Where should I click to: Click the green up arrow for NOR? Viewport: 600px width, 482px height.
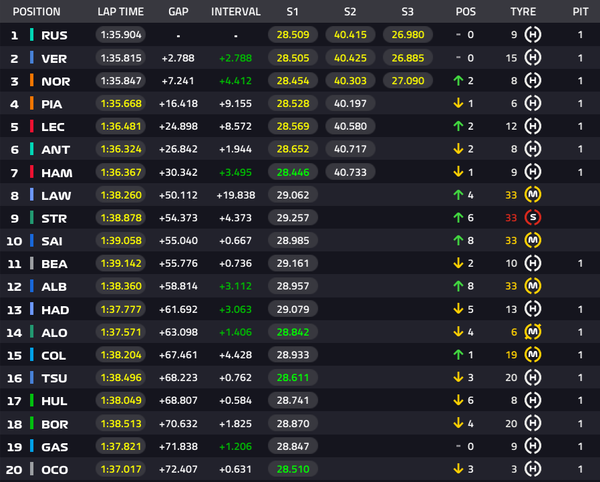pos(458,81)
